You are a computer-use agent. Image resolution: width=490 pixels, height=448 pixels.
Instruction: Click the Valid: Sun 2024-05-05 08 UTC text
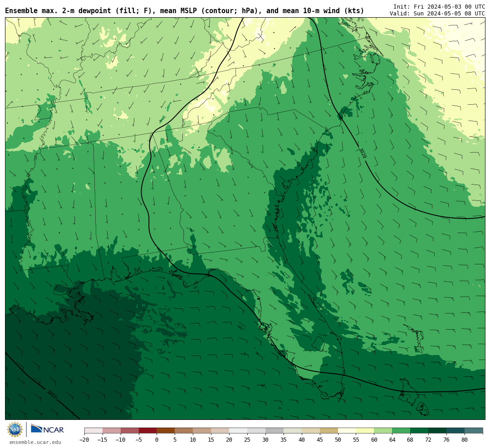pos(437,14)
